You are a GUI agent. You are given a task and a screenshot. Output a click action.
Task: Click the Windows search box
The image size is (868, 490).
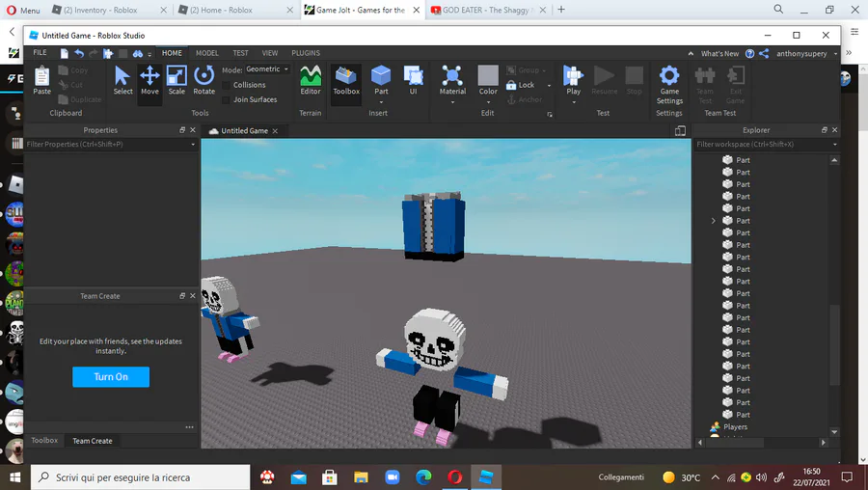click(141, 477)
